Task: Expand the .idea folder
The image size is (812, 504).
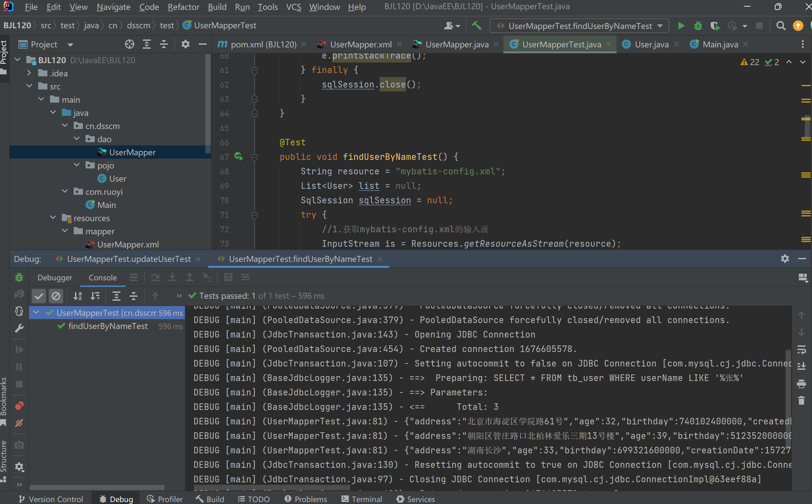Action: click(x=29, y=73)
